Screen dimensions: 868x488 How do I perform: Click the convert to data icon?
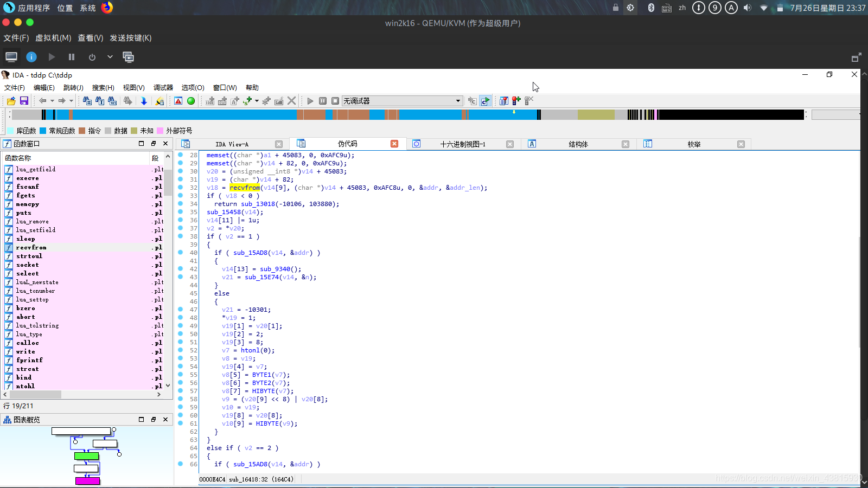[222, 101]
